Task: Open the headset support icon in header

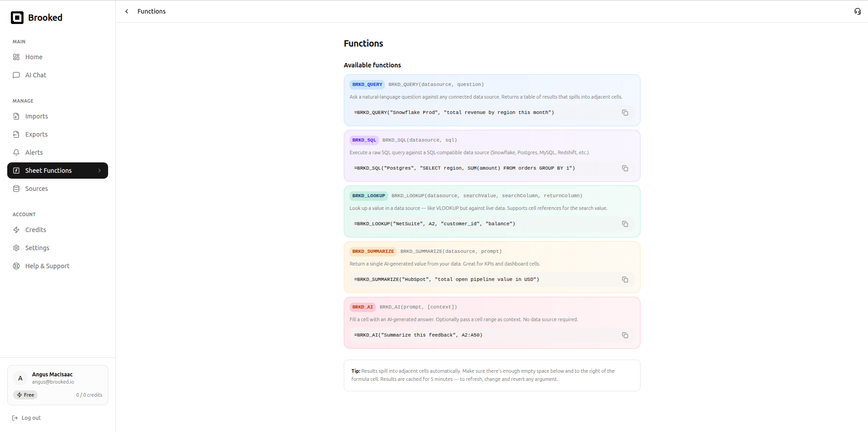Action: (x=857, y=11)
